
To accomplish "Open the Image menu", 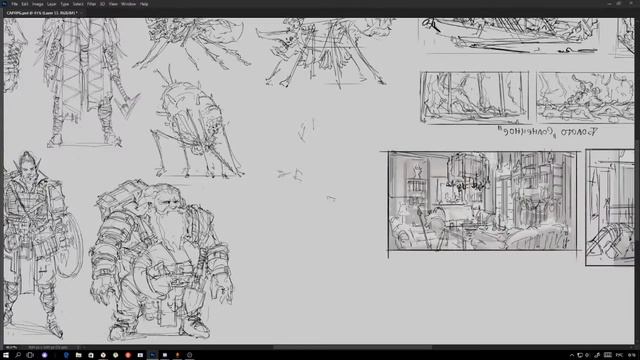I will point(38,4).
